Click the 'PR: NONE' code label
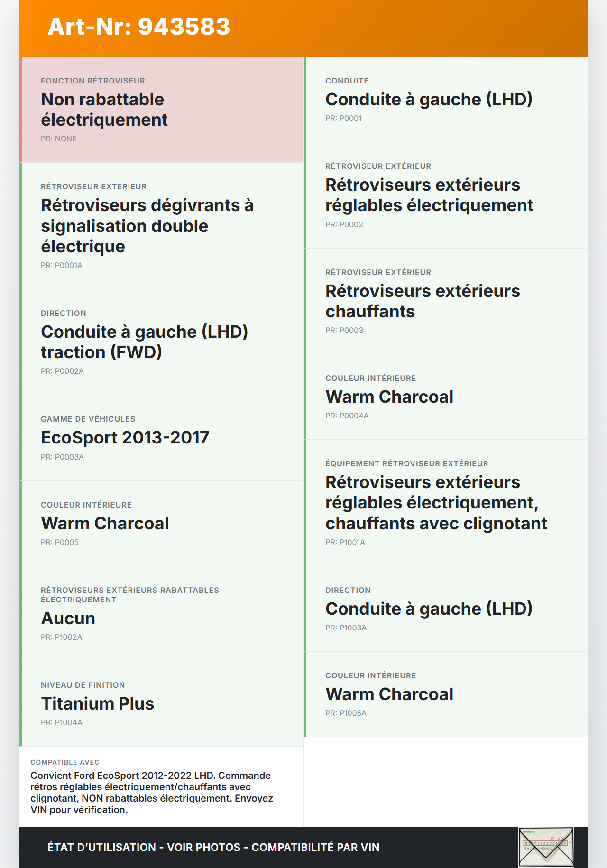Image resolution: width=607 pixels, height=868 pixels. 59,139
